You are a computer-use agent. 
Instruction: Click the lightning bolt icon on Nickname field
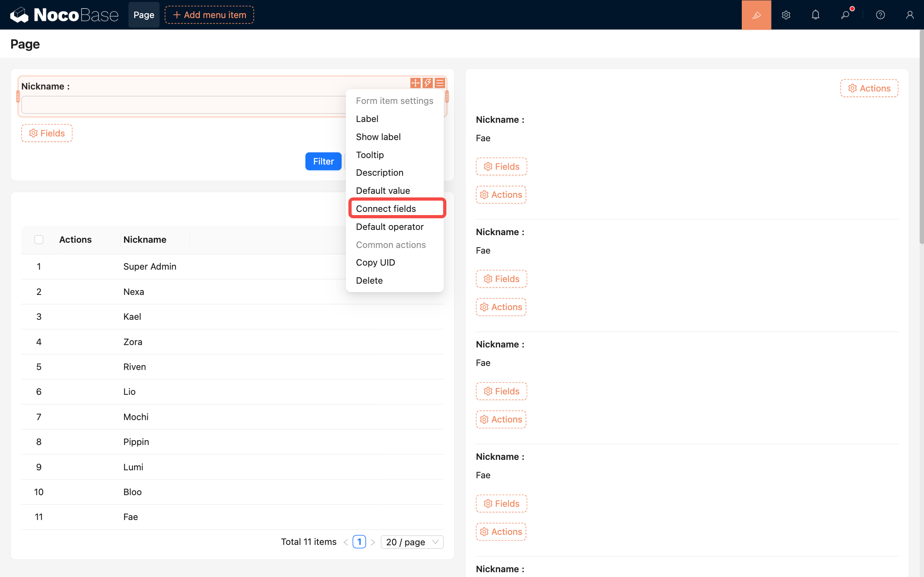tap(427, 83)
